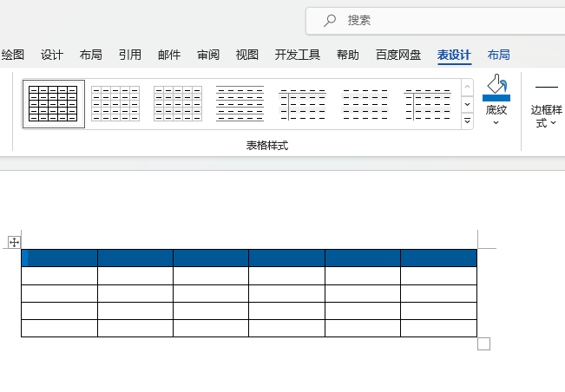Open the 引用 references tab
The width and height of the screenshot is (565, 392).
130,56
